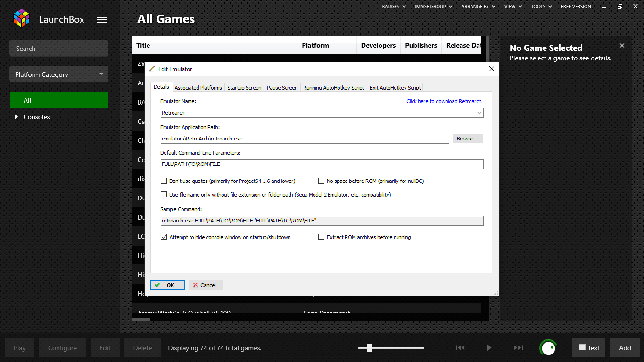
Task: Enable Don't use quotes checkbox
Action: [x=164, y=181]
